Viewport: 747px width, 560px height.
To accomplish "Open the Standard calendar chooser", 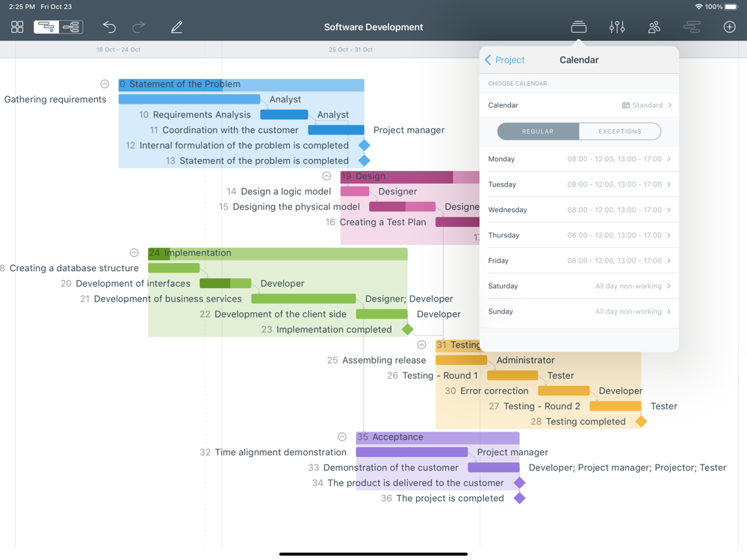I will pyautogui.click(x=646, y=105).
